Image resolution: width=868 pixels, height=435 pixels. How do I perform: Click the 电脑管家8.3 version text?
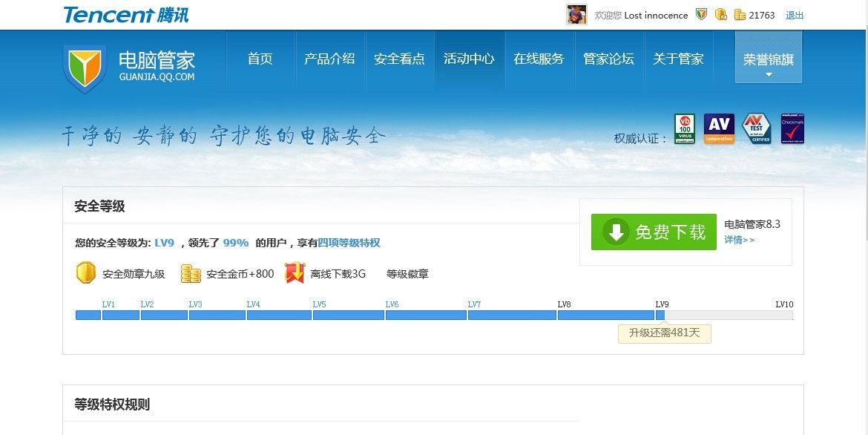click(752, 224)
